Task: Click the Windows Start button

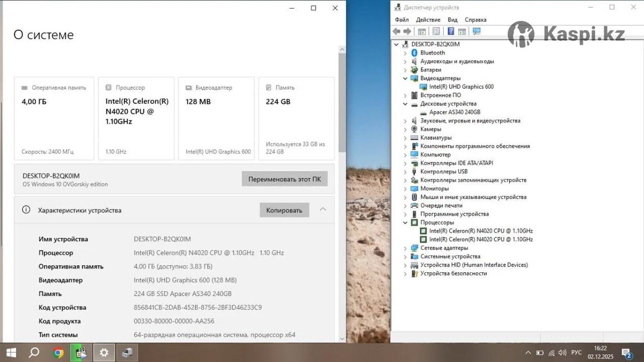Action: pyautogui.click(x=11, y=353)
